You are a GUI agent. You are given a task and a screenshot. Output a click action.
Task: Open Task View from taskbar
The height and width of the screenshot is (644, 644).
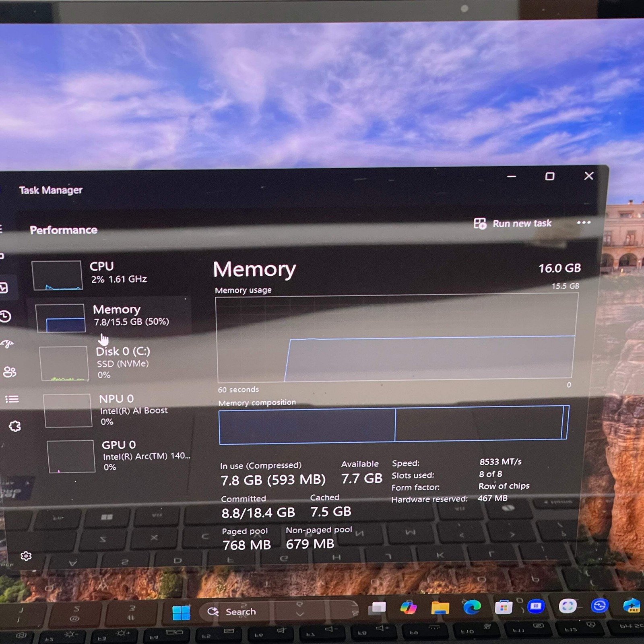(377, 608)
